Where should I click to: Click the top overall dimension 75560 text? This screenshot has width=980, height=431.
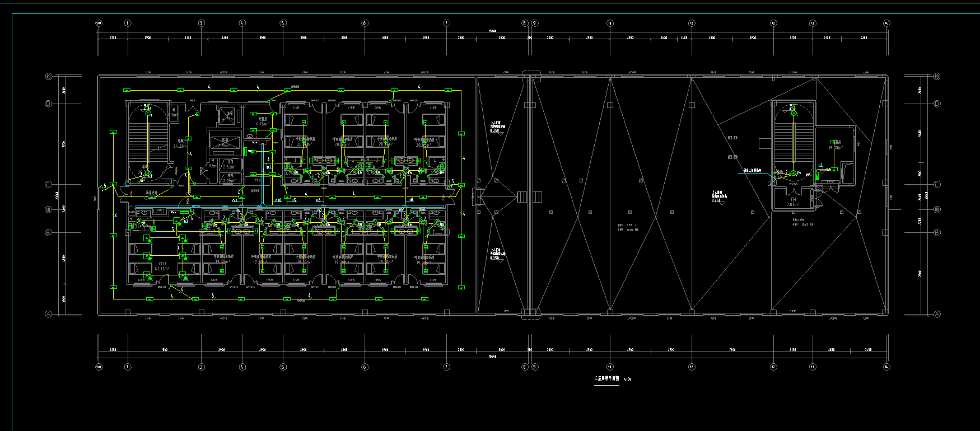pyautogui.click(x=492, y=31)
